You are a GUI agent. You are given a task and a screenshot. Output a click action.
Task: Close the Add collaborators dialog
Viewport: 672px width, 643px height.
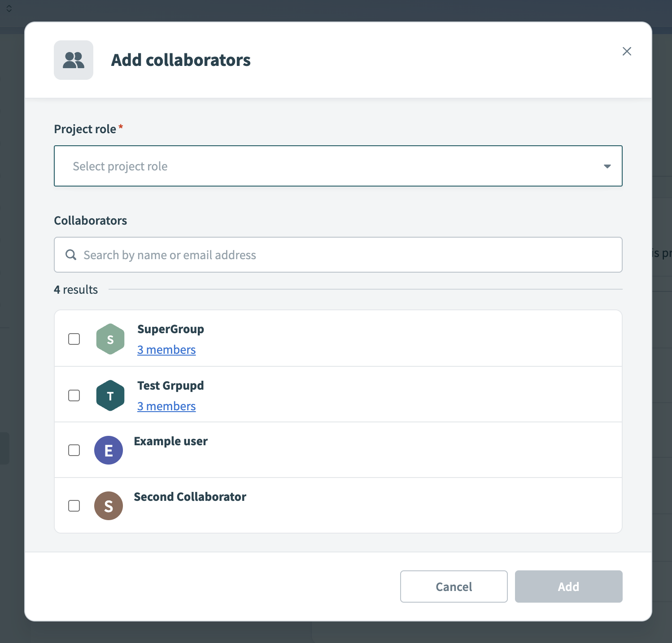click(x=627, y=51)
